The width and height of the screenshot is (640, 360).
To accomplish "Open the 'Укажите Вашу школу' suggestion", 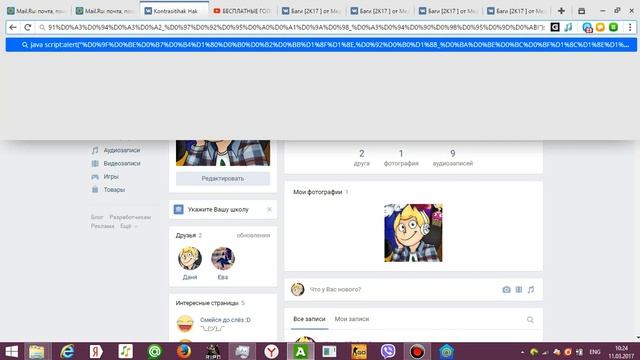I will [x=218, y=209].
